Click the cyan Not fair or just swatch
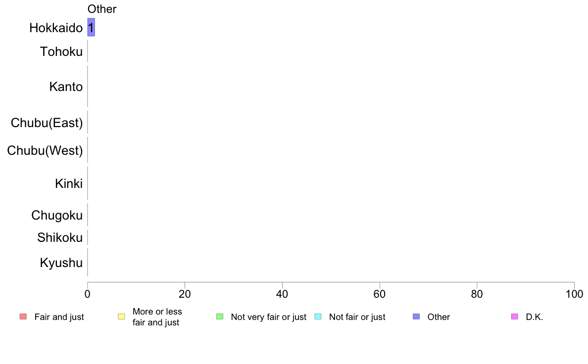Image resolution: width=588 pixels, height=364 pixels. (318, 317)
